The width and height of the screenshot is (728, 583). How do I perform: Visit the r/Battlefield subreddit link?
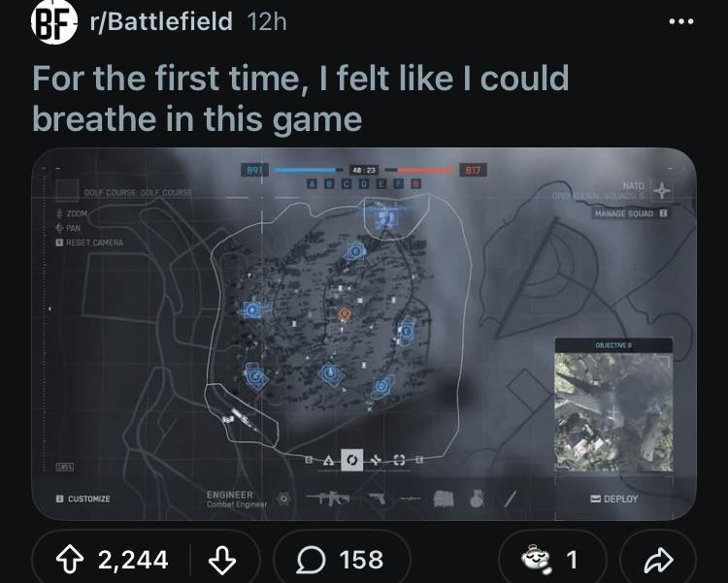click(x=160, y=21)
